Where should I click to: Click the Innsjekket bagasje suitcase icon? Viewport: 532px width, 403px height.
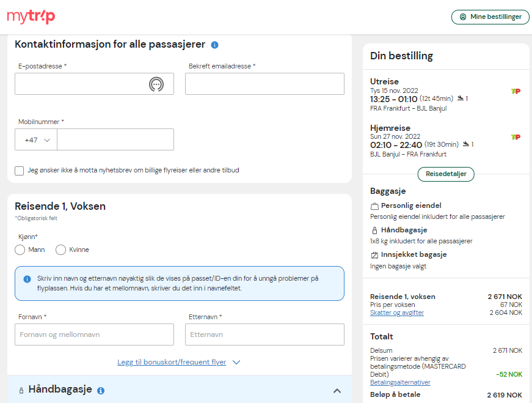(x=374, y=255)
